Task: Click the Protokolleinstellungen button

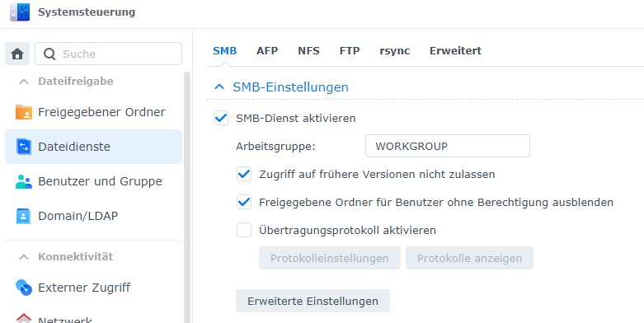Action: (x=329, y=258)
